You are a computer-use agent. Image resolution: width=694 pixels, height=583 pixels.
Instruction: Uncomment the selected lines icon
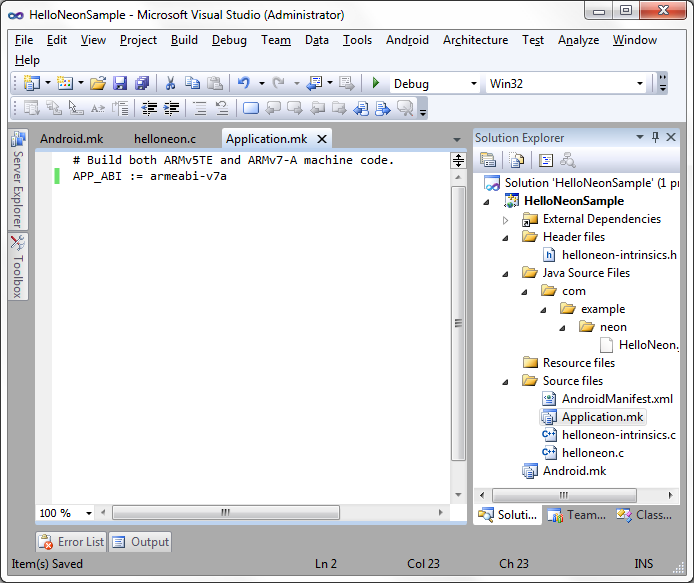[x=222, y=108]
